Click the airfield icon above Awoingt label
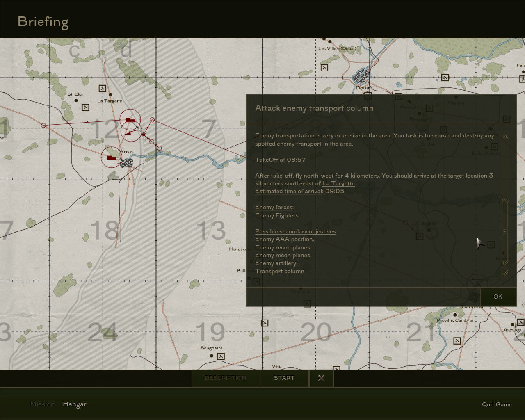Viewport: 525px width, 420px height. coord(520,322)
